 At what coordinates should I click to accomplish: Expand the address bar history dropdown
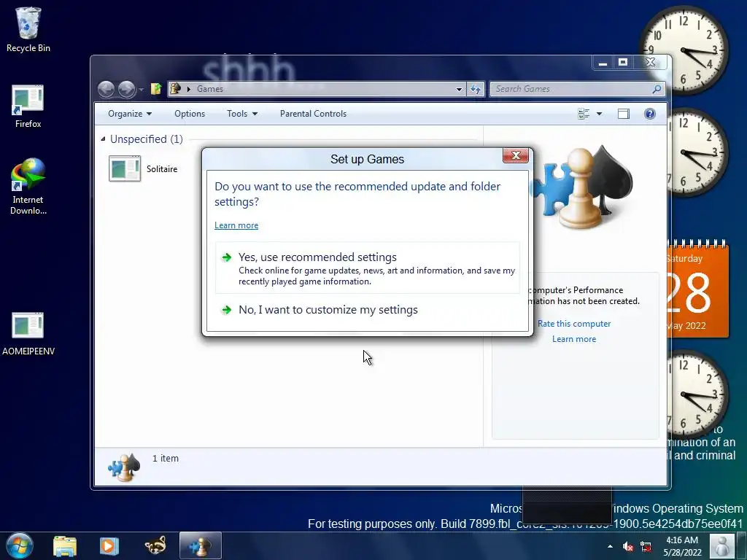(x=459, y=89)
